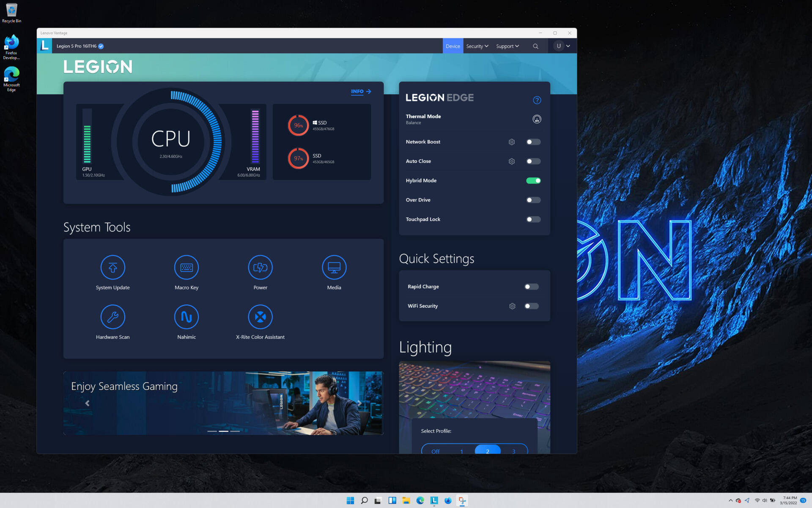Expand the user account U dropdown
Image resolution: width=812 pixels, height=508 pixels.
point(562,46)
